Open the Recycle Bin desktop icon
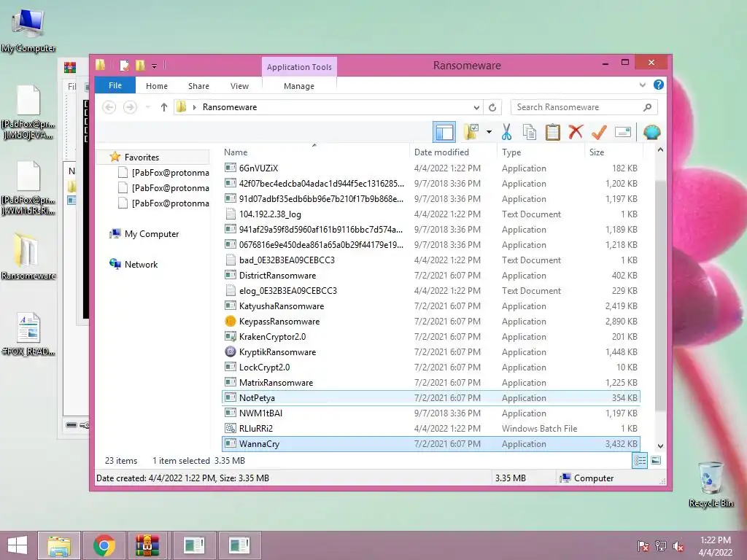Viewport: 747px width, 560px height. coord(711,484)
